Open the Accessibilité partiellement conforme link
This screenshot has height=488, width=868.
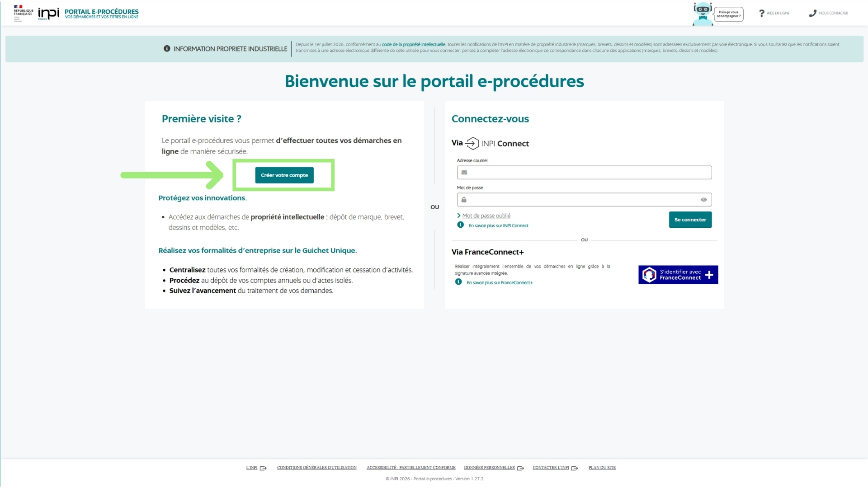411,468
